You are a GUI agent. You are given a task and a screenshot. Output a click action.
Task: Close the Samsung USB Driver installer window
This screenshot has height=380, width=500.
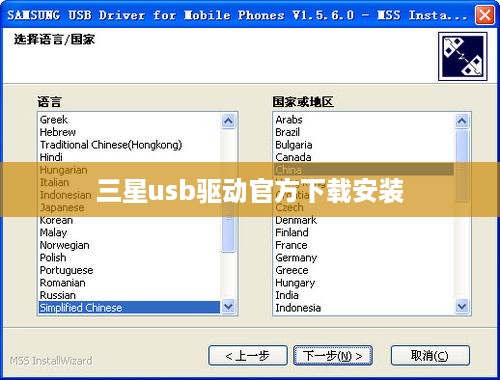point(485,15)
